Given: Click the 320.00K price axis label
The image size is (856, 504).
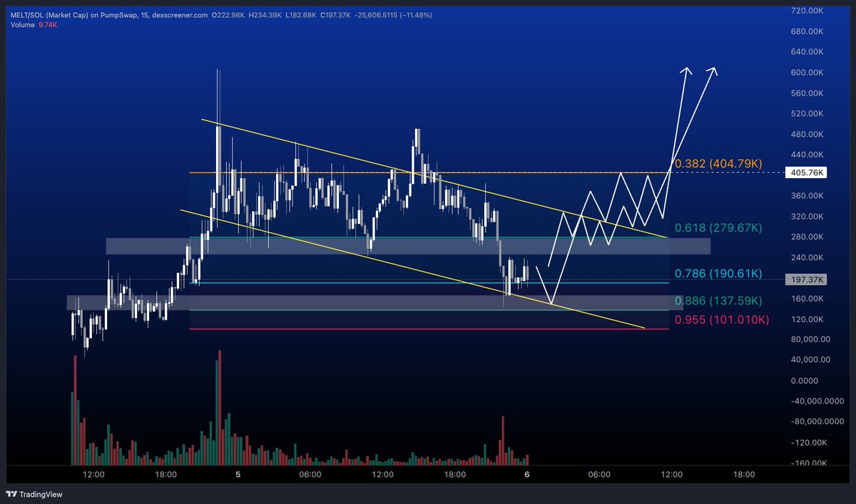Looking at the screenshot, I should [807, 217].
